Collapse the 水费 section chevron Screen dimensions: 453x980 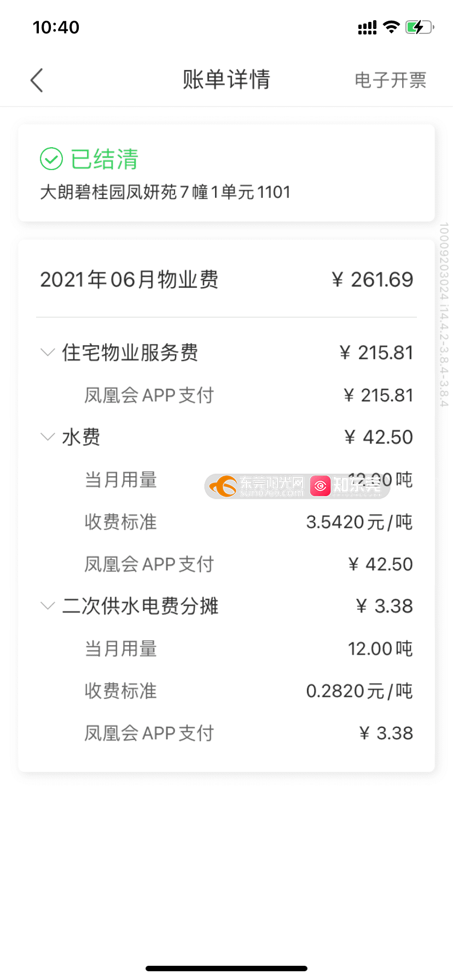coord(48,437)
